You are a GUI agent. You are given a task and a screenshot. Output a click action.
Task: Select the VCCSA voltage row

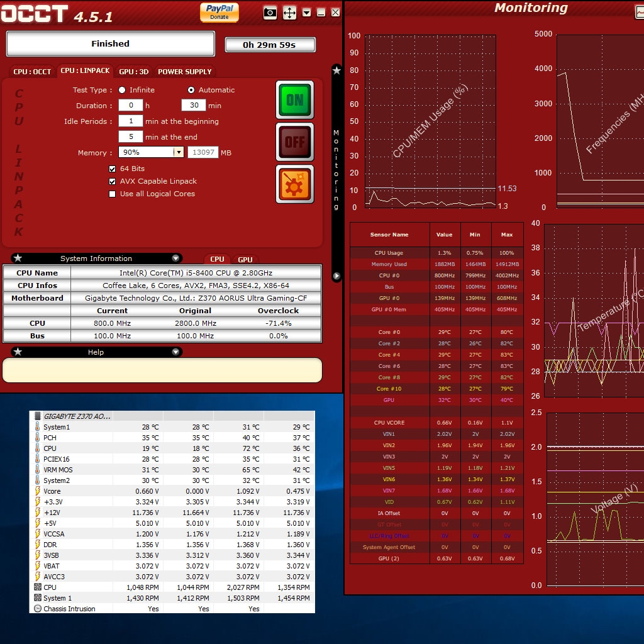pos(172,533)
